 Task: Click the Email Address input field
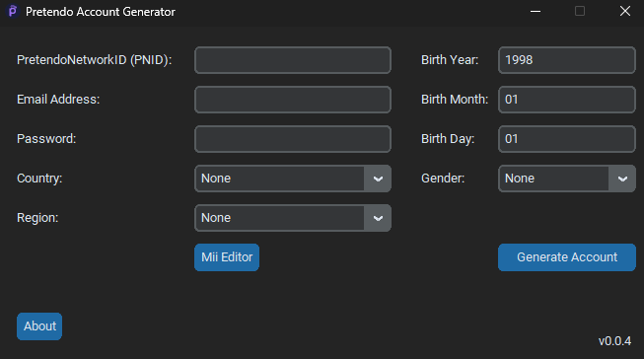(x=293, y=100)
